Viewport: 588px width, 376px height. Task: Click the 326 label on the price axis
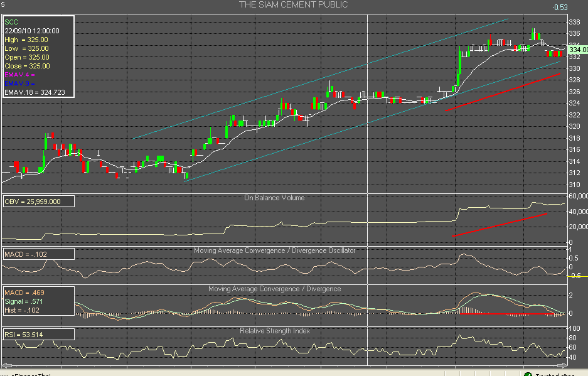click(574, 92)
